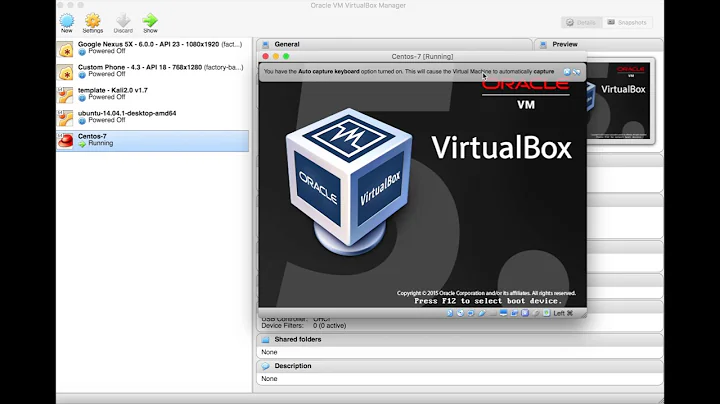
Task: Click the Oracle VM VirtualBox Manager title
Action: pyautogui.click(x=358, y=6)
